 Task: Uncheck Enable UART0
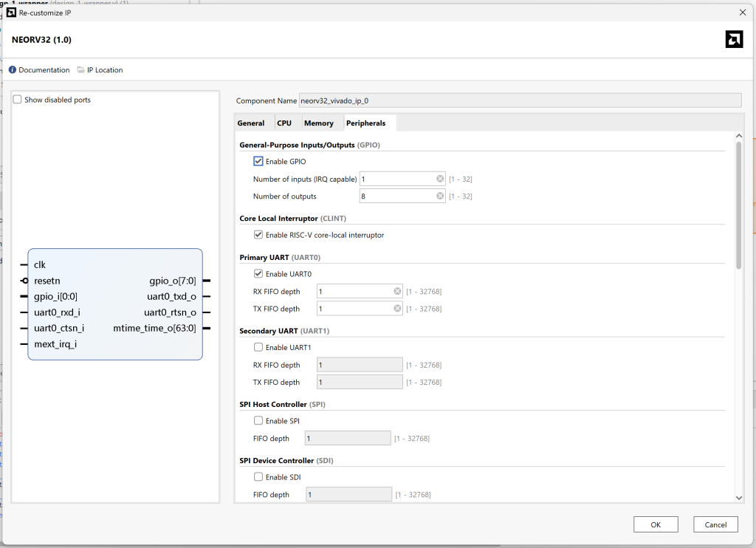[258, 274]
